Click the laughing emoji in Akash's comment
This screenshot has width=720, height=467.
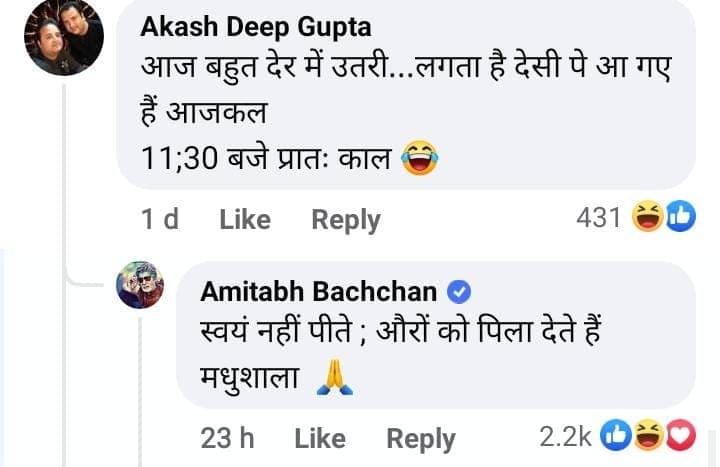pyautogui.click(x=421, y=158)
